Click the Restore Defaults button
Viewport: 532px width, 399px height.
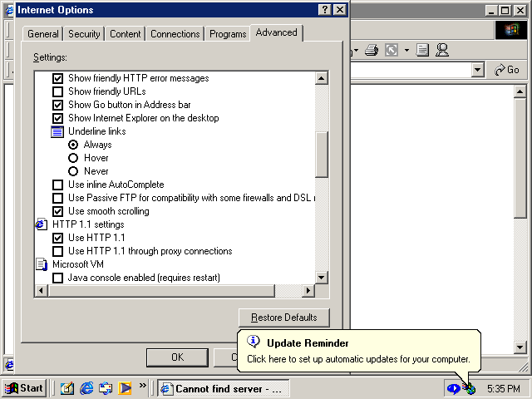284,318
